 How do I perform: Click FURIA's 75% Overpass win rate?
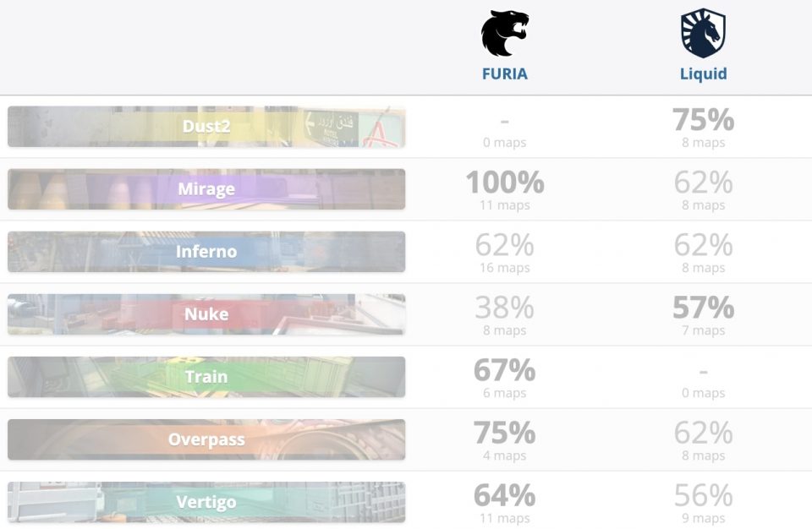coord(504,433)
